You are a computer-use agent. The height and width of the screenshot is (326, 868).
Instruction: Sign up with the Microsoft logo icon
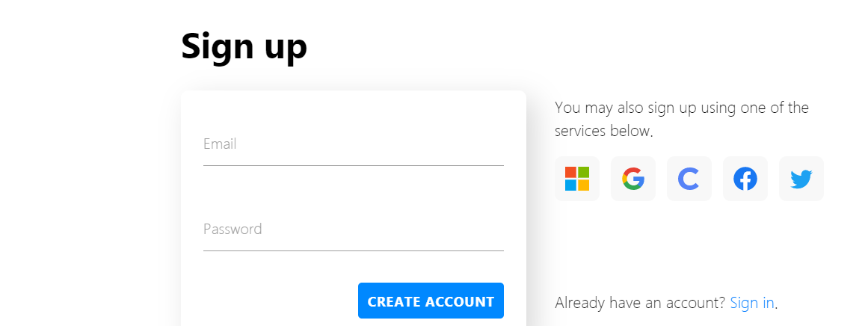pos(577,179)
